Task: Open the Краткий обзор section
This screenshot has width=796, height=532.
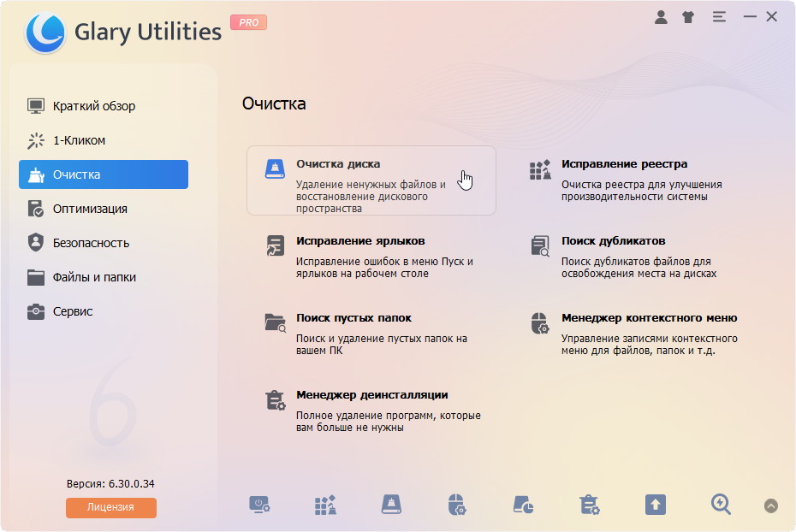Action: tap(103, 106)
